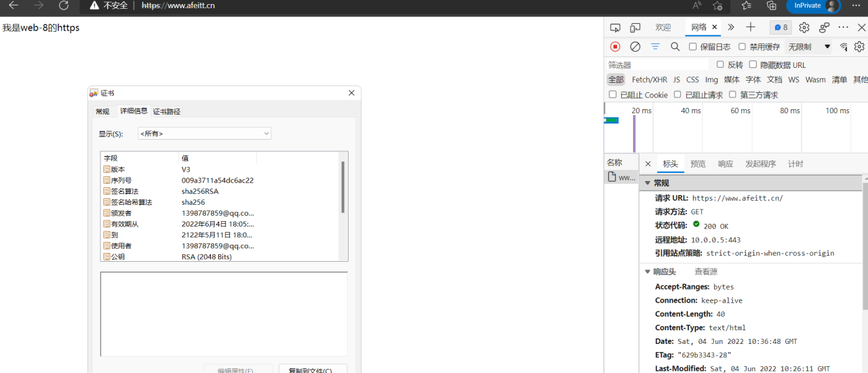
Task: Open the collections icon
Action: point(771,5)
